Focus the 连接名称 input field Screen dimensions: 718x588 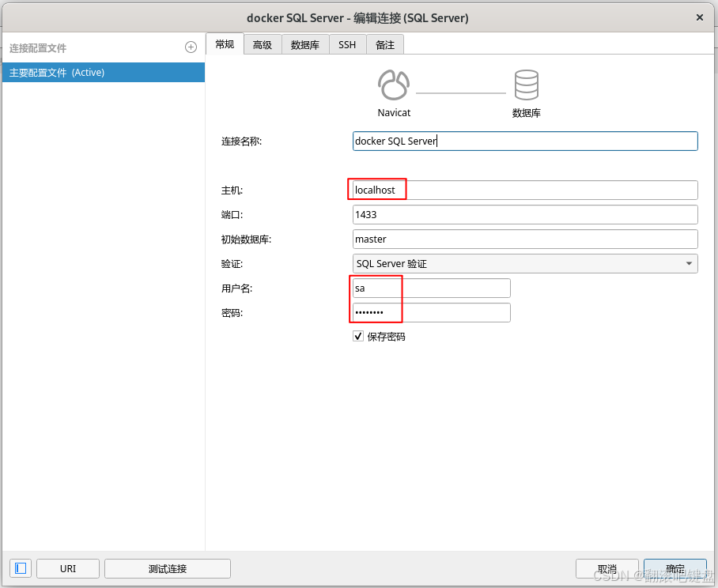(525, 141)
